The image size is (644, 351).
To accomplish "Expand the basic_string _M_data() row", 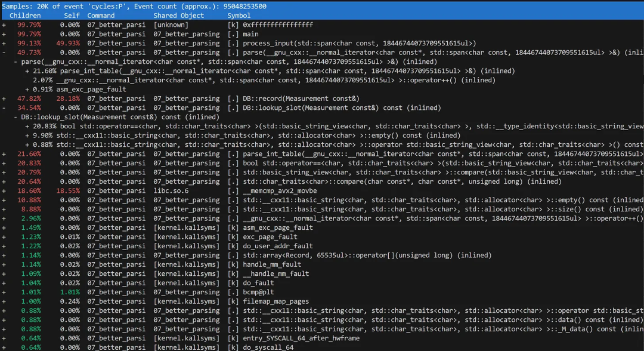I will coord(4,329).
